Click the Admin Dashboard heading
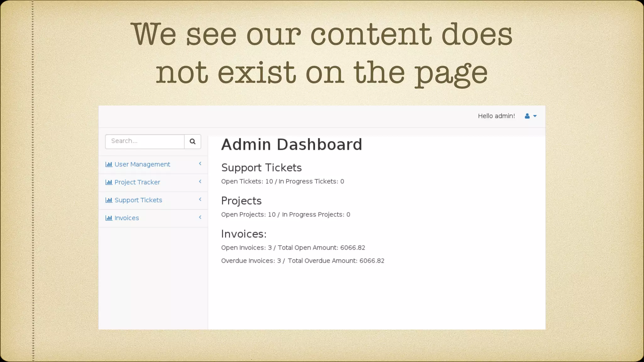Screen dimensions: 644x362 coord(291,145)
